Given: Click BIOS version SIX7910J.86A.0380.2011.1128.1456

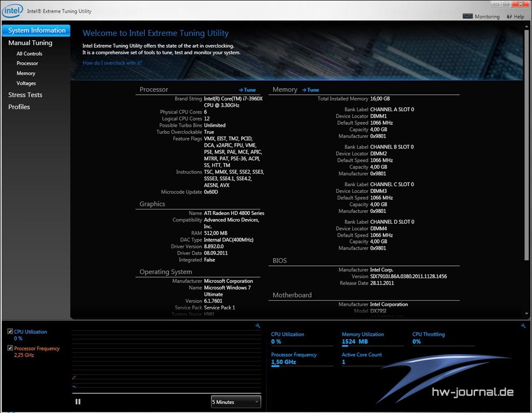Looking at the screenshot, I should 408,277.
